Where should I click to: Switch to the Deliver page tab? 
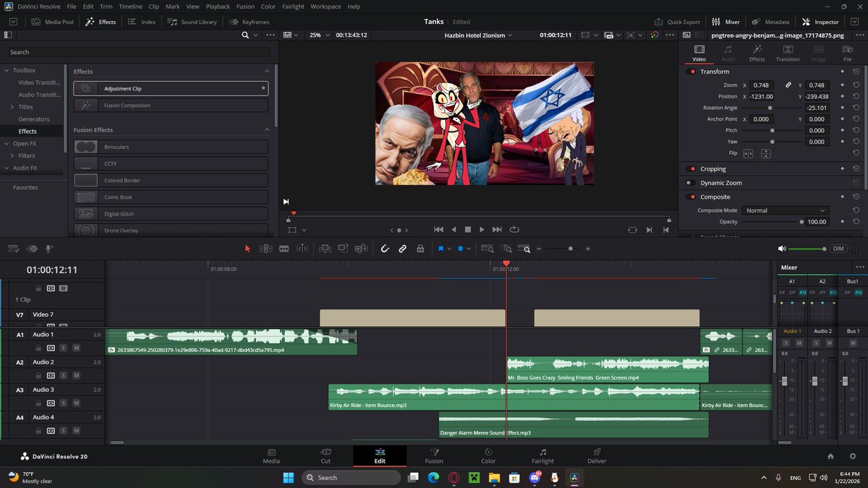coord(597,456)
